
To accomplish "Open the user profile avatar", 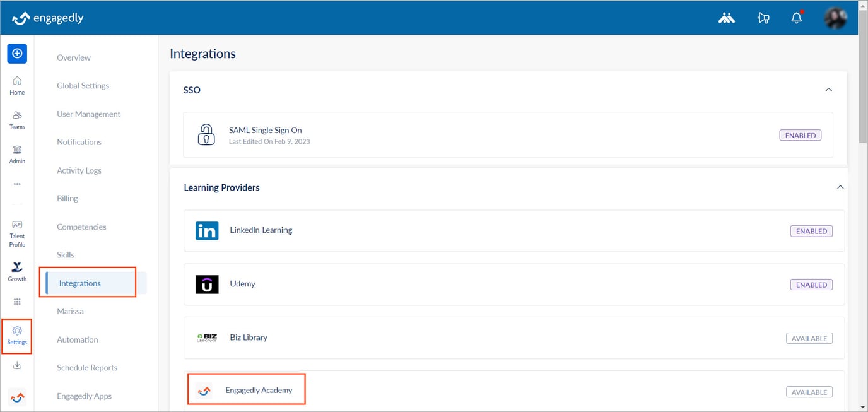I will point(836,18).
